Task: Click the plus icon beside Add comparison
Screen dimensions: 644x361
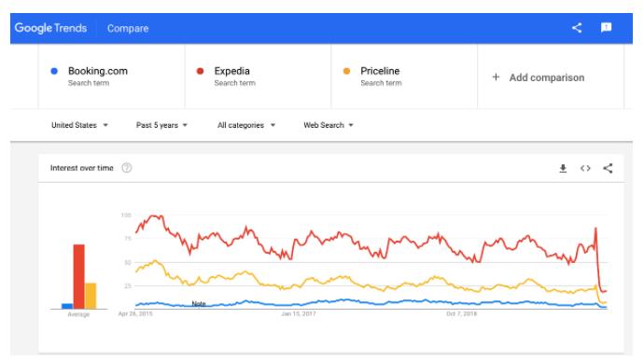Action: click(496, 77)
